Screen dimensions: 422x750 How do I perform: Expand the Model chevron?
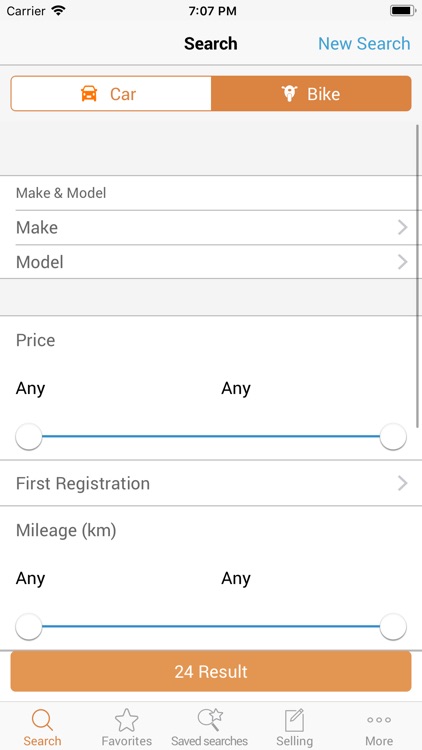coord(402,262)
